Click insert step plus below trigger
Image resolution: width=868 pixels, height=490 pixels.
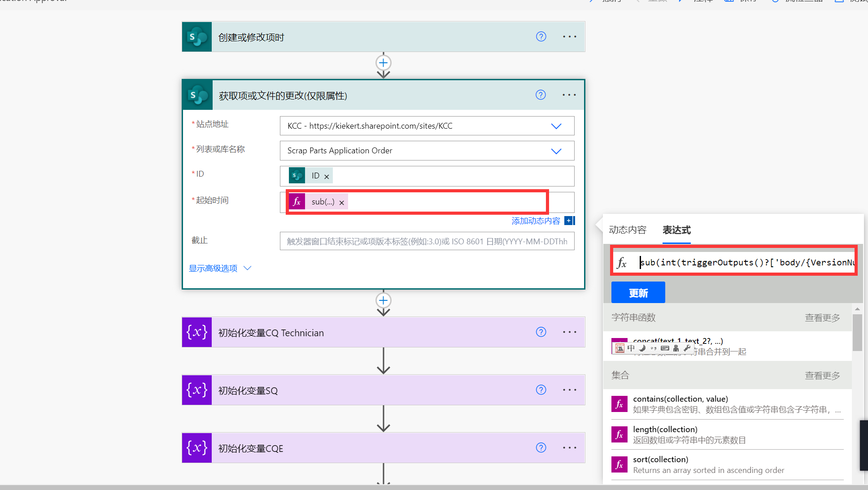[383, 63]
